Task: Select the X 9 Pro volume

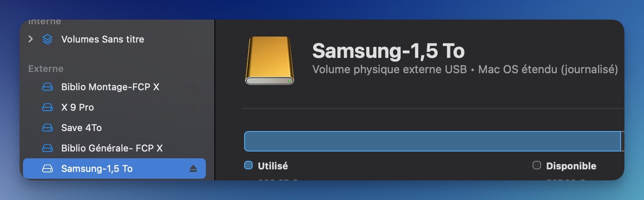Action: pos(114,108)
